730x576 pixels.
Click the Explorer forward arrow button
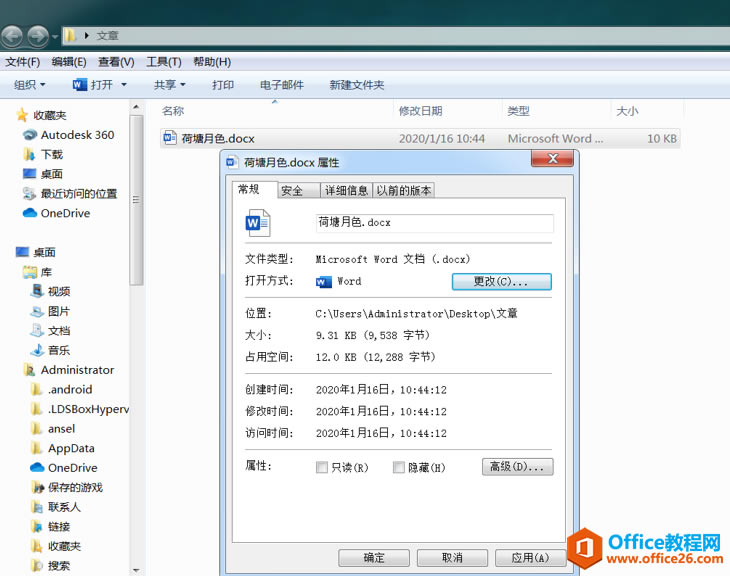coord(38,36)
